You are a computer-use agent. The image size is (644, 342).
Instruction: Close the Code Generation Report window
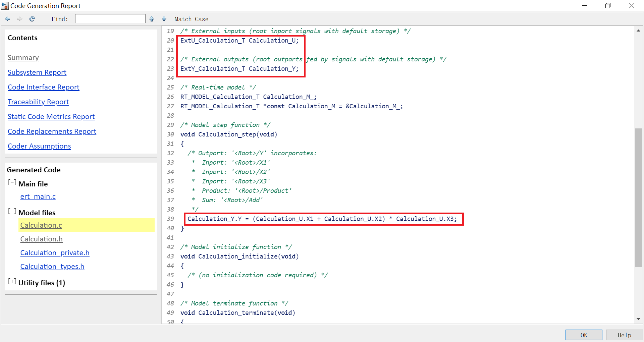[x=632, y=6]
